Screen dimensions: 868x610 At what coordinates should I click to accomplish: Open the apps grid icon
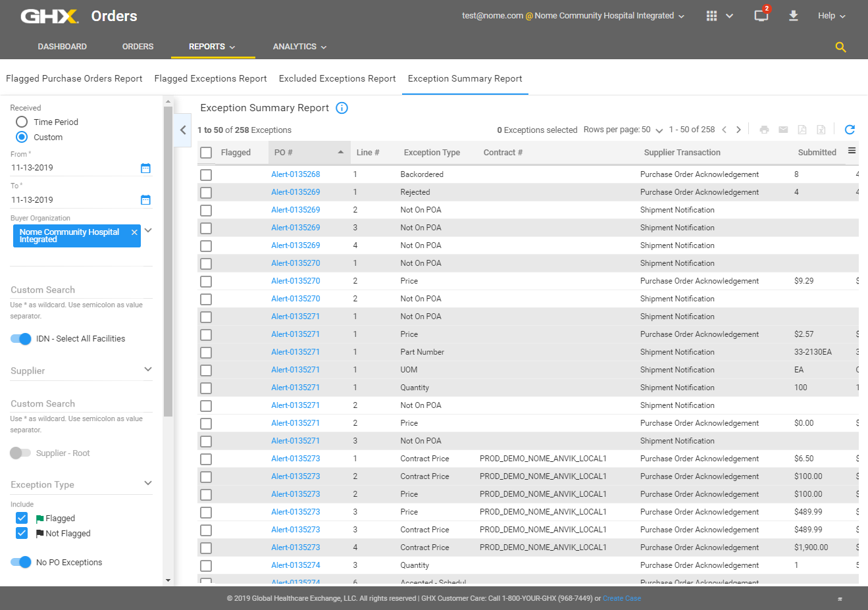pyautogui.click(x=711, y=16)
